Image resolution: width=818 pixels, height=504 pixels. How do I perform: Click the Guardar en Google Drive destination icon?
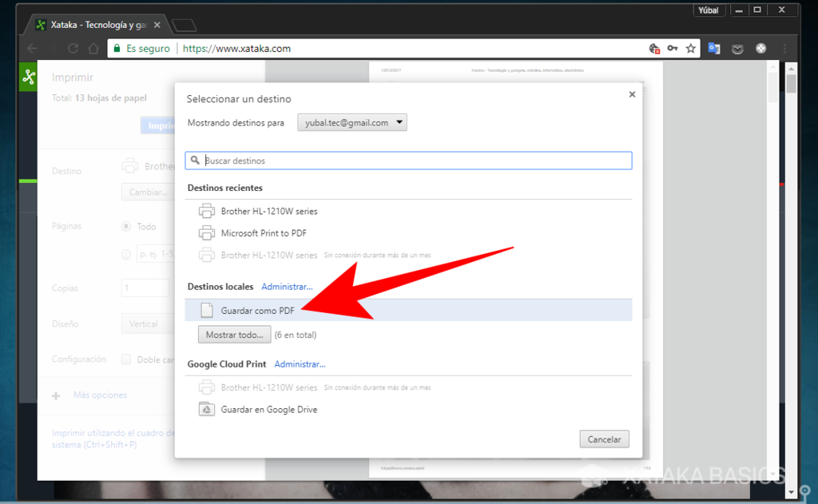tap(206, 409)
